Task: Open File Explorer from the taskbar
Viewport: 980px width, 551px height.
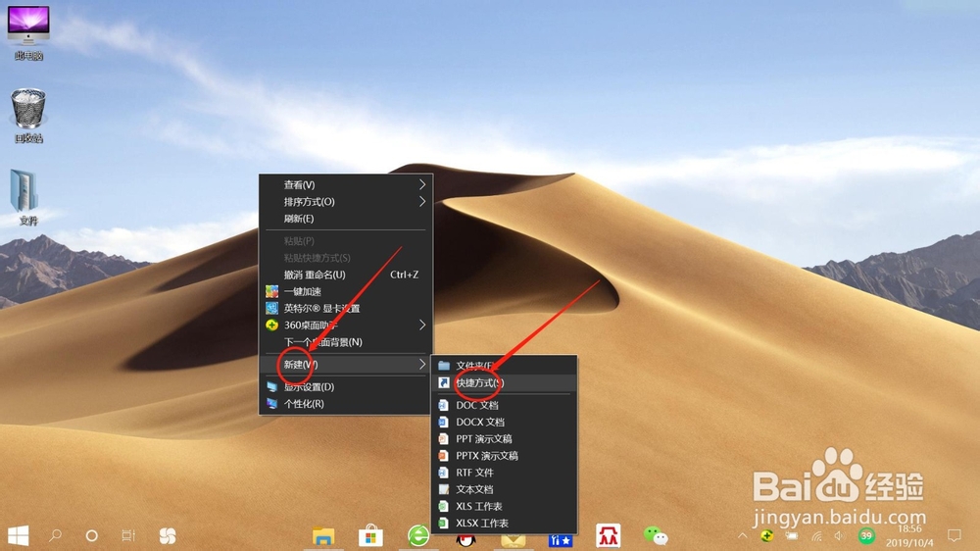Action: [323, 536]
